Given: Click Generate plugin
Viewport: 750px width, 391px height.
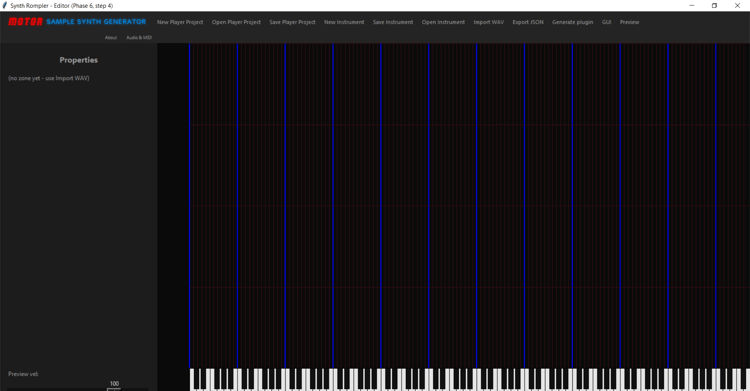Looking at the screenshot, I should (x=572, y=22).
